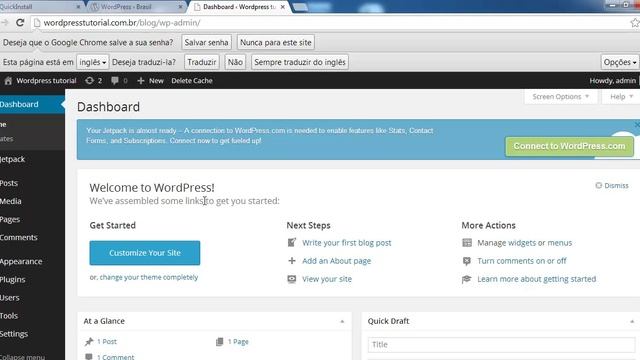640x360 pixels.
Task: Collapse the At a Glance widget
Action: 342,322
